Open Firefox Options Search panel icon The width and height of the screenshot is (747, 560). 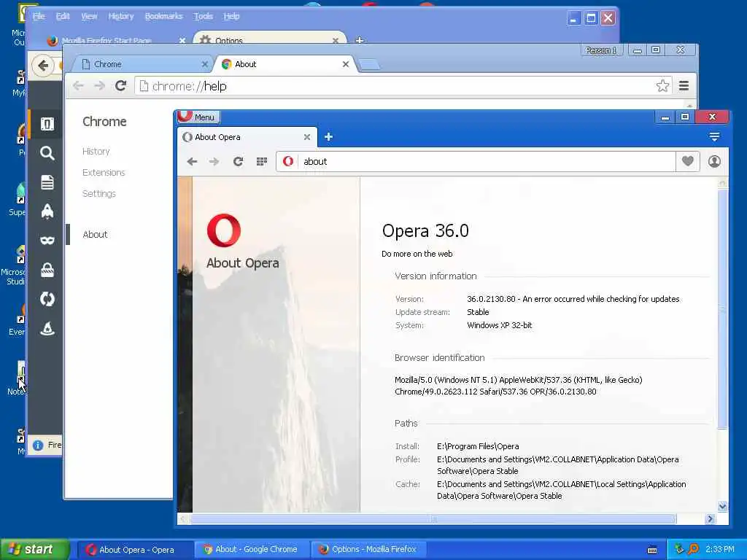coord(47,153)
